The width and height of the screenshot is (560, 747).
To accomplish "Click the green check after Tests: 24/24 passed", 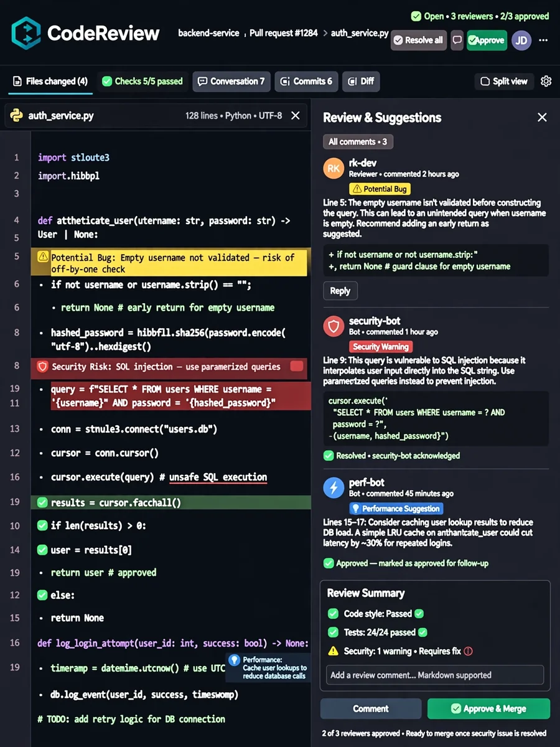I will [423, 632].
